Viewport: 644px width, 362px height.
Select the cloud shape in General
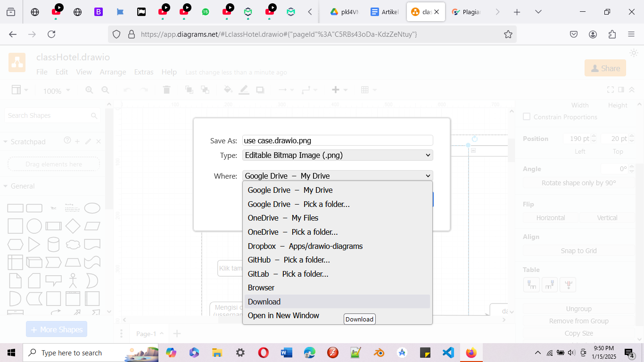pos(73,245)
